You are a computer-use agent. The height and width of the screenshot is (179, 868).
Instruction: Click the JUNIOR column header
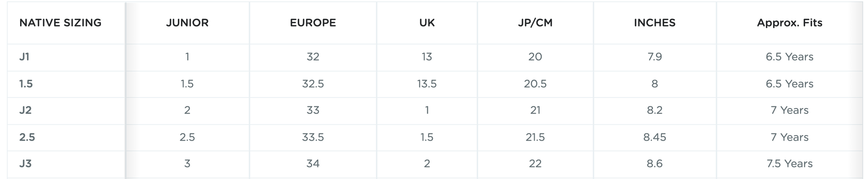(x=187, y=23)
